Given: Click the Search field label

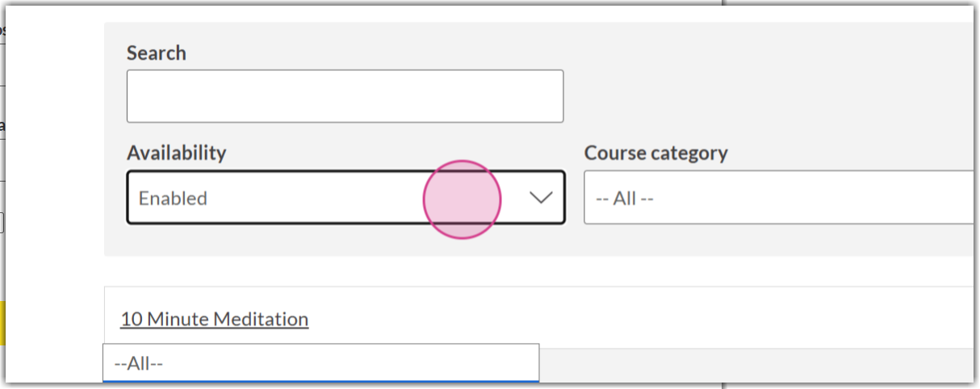Looking at the screenshot, I should (x=157, y=53).
